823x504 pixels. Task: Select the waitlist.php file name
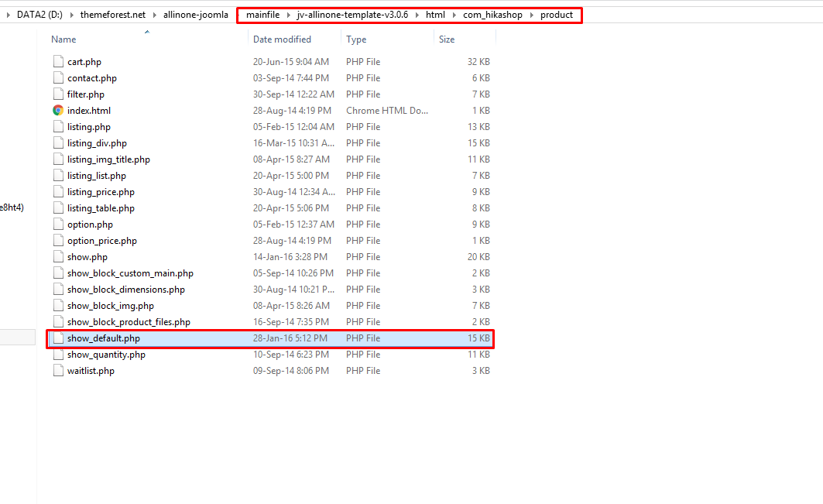pyautogui.click(x=91, y=371)
